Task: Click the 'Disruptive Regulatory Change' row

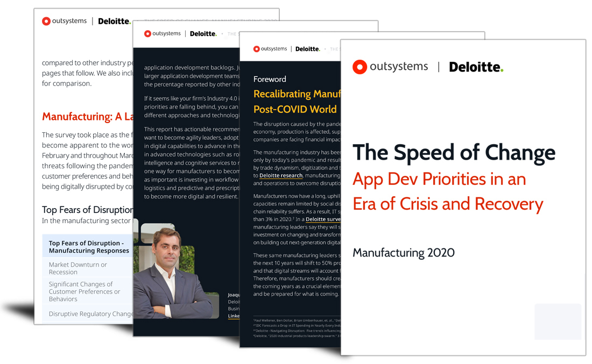Action: coord(88,314)
